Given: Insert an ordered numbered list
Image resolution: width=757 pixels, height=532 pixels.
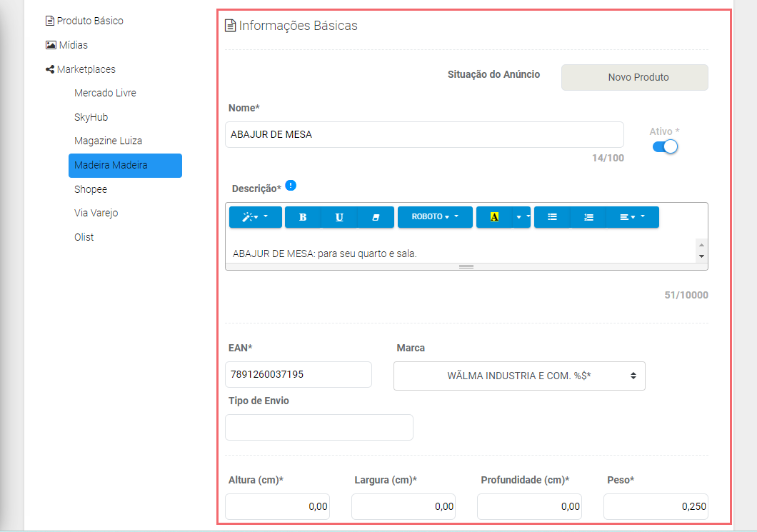Looking at the screenshot, I should (588, 217).
